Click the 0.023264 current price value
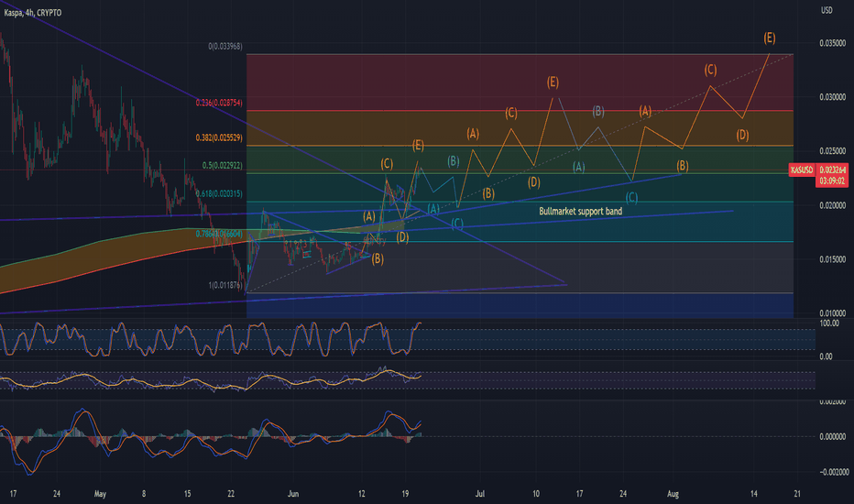 [x=832, y=170]
